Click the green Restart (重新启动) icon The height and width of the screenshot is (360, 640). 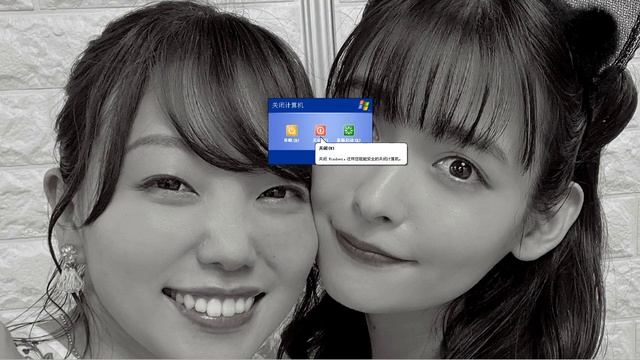[x=349, y=130]
